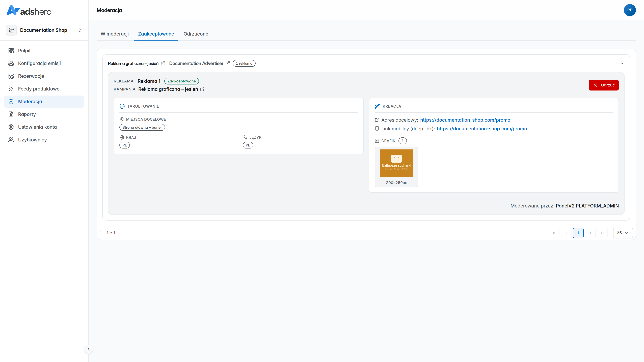Select page 1 in pagination
The image size is (644, 362).
point(578,233)
